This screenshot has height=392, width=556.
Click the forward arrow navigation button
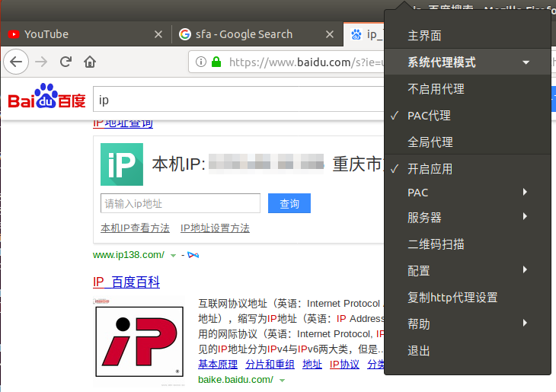pos(42,62)
